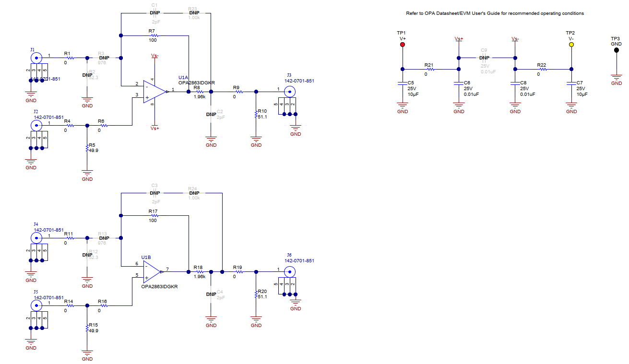This screenshot has width=629, height=364.
Task: Click the J6 output connector symbol
Action: (289, 272)
